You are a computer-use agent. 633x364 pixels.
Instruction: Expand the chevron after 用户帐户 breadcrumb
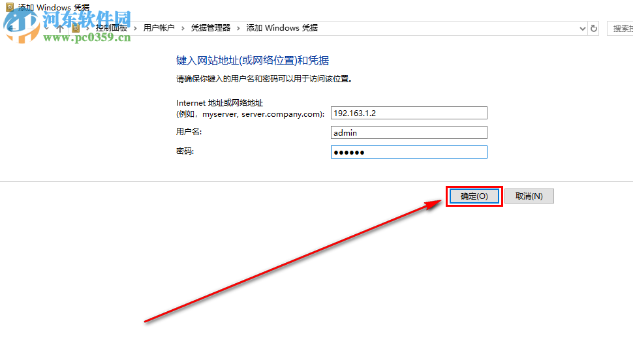point(183,28)
